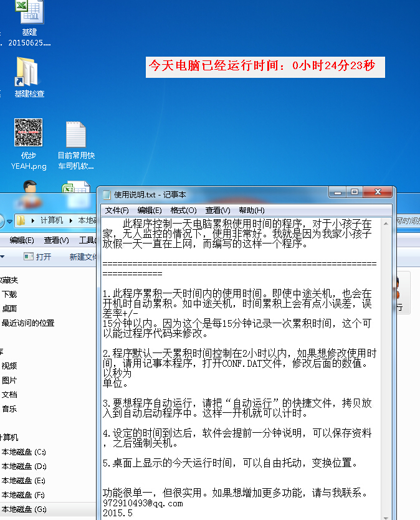The image size is (420, 520).
Task: Click the line starting with 功能很单一
Action: click(236, 493)
